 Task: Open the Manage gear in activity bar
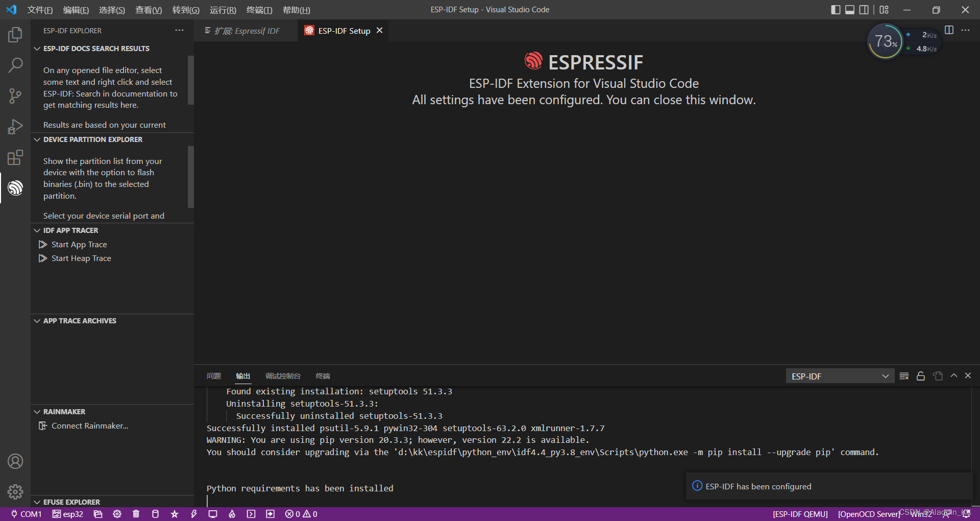pos(15,491)
